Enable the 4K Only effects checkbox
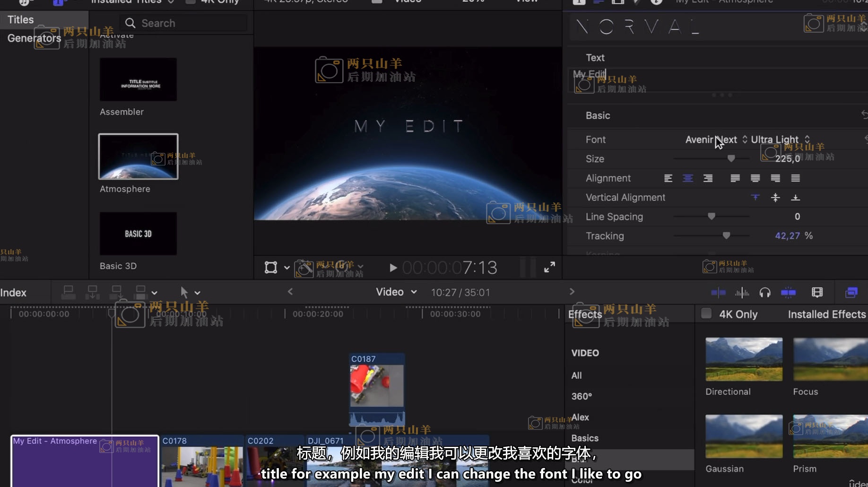This screenshot has width=868, height=487. point(706,314)
